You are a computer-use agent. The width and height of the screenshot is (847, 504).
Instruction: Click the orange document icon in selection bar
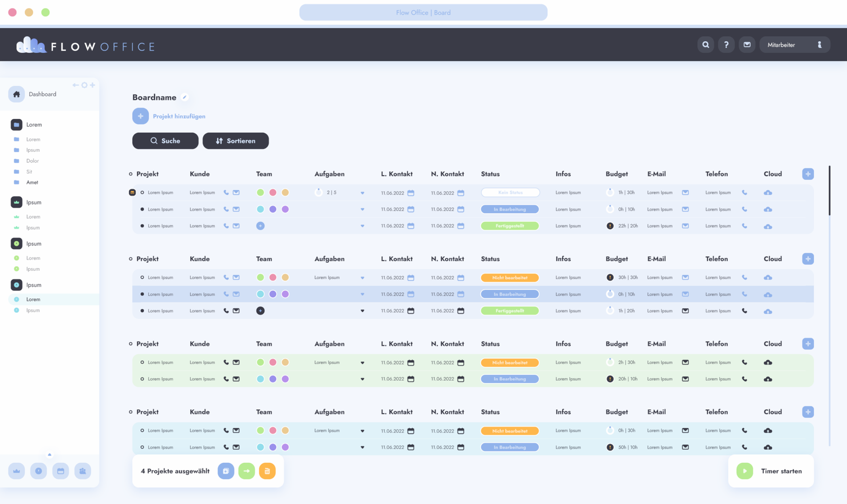(267, 471)
